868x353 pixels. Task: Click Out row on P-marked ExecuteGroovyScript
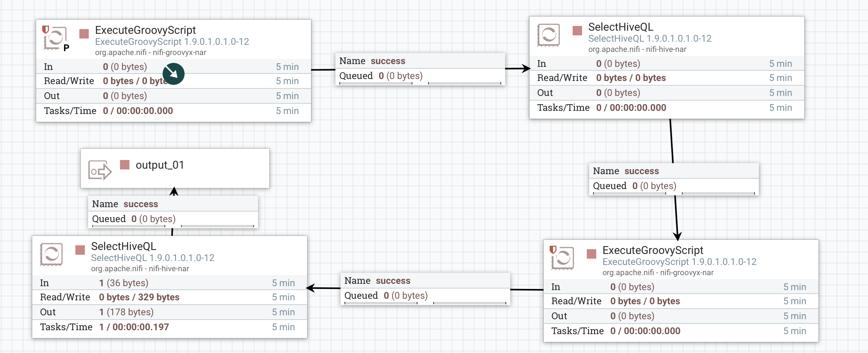tap(174, 96)
